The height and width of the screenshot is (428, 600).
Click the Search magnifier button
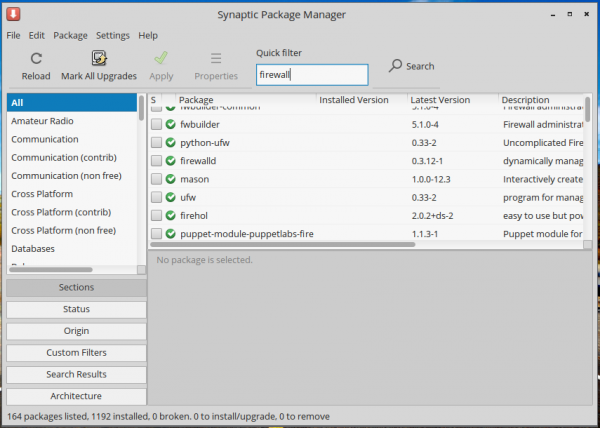[x=411, y=66]
